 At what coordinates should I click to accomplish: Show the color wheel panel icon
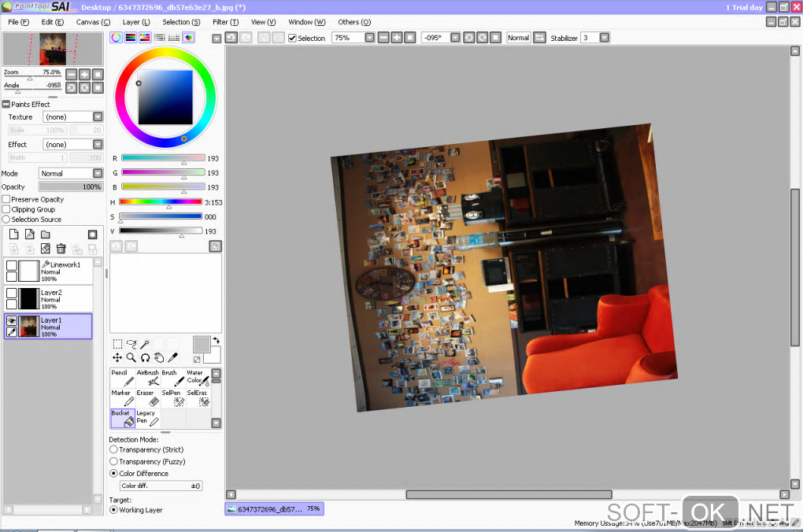(x=117, y=37)
